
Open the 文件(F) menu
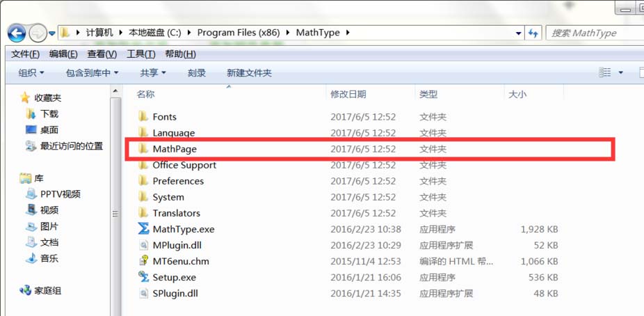[26, 54]
